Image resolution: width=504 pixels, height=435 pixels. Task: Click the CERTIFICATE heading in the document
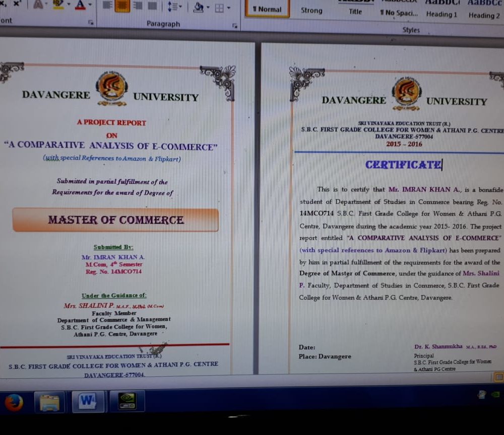403,165
